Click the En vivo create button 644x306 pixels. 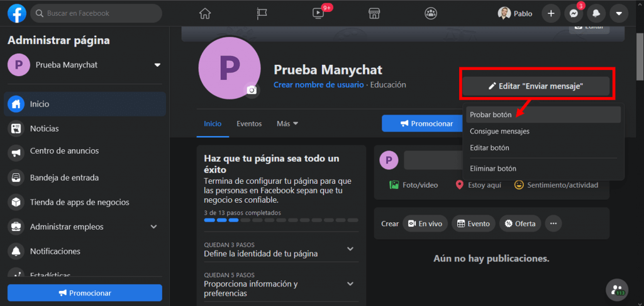tap(425, 224)
